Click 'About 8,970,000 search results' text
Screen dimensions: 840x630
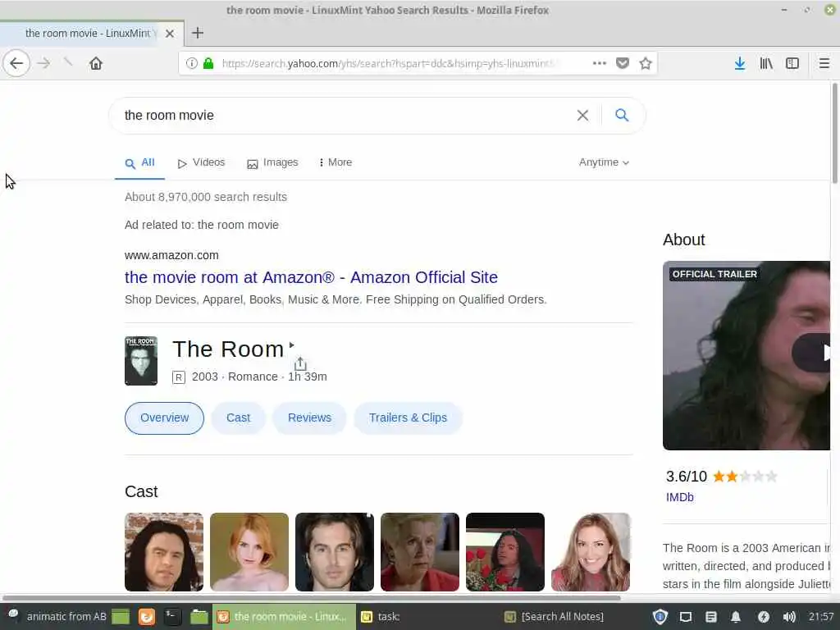coord(206,197)
